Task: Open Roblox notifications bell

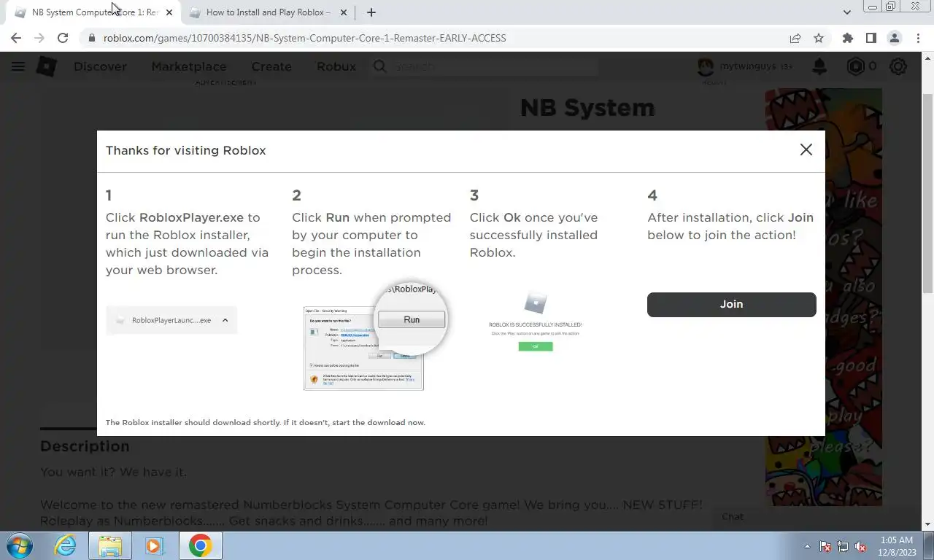Action: [819, 66]
